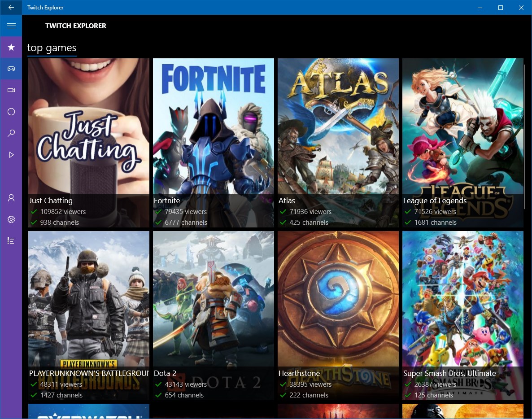Screen dimensions: 532x419
Task: Click '125 channels' under Smash Bros
Action: click(x=434, y=395)
